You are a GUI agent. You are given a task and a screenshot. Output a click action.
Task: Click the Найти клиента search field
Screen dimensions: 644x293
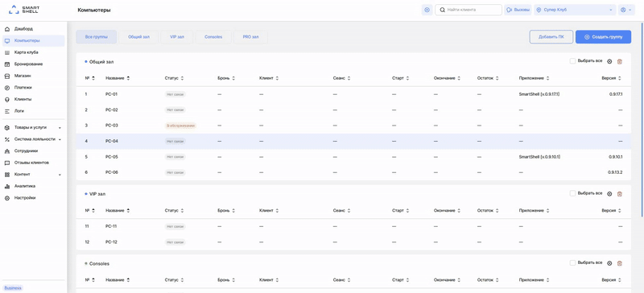click(469, 10)
